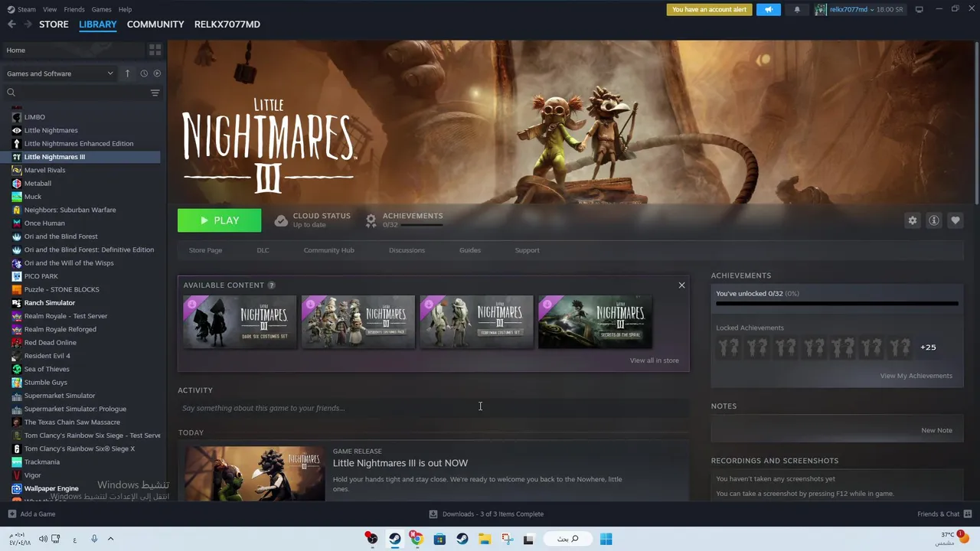Open the Help menu
Viewport: 980px width, 551px height.
125,9
